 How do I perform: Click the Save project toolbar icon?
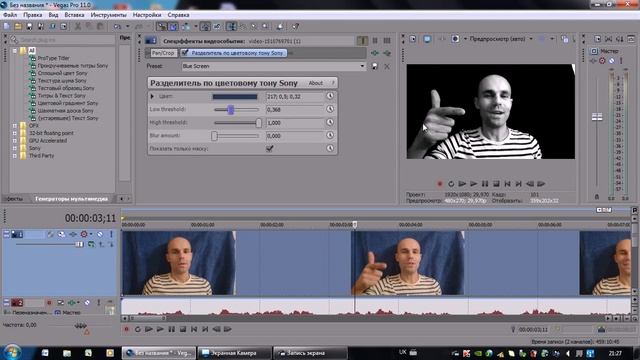click(x=29, y=27)
